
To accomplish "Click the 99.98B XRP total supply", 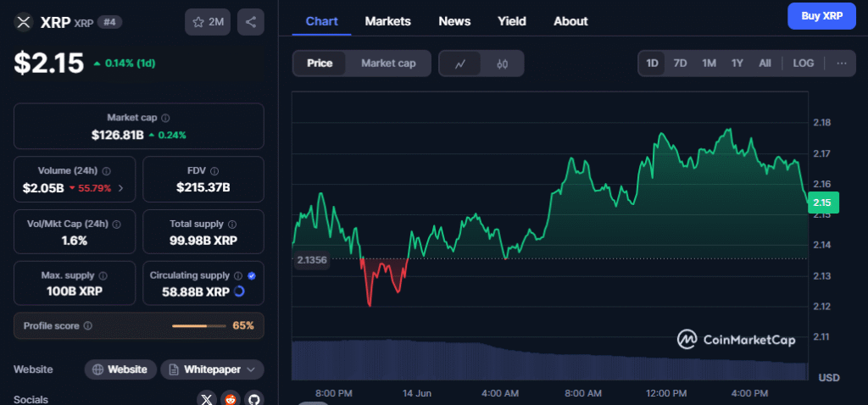I will pos(203,241).
